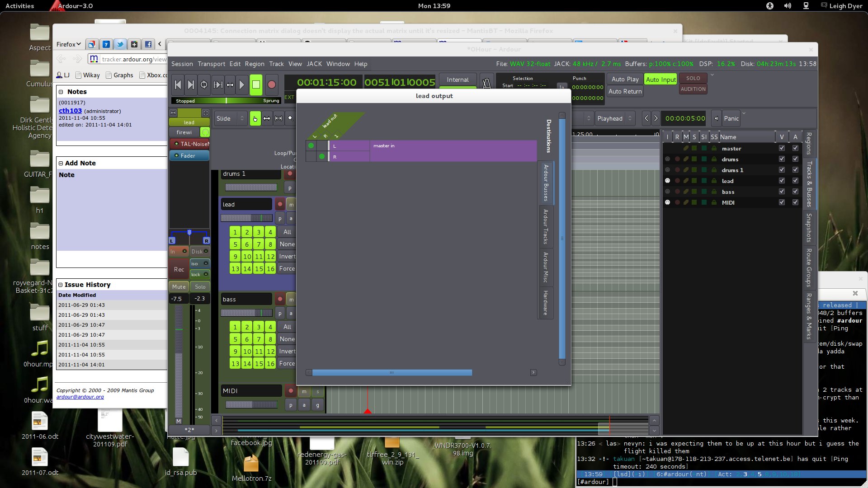Image resolution: width=868 pixels, height=488 pixels.
Task: Open the ardour@ardour.org email link
Action: pos(80,397)
